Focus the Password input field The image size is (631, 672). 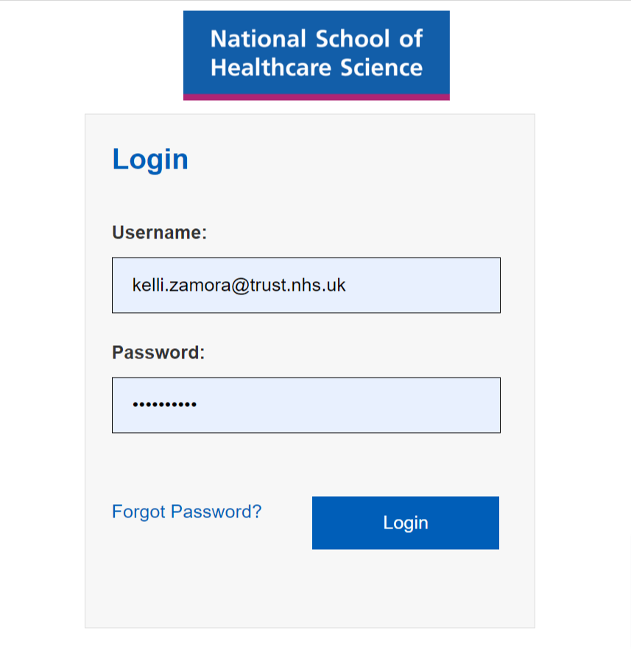(306, 406)
